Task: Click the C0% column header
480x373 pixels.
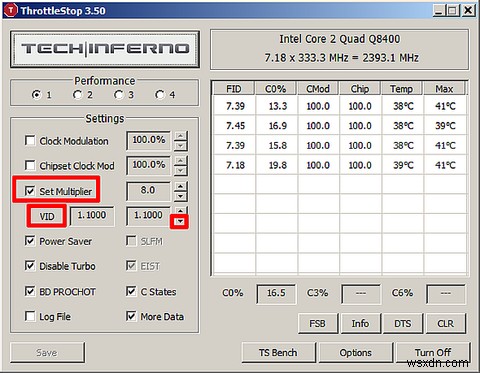Action: tap(276, 89)
